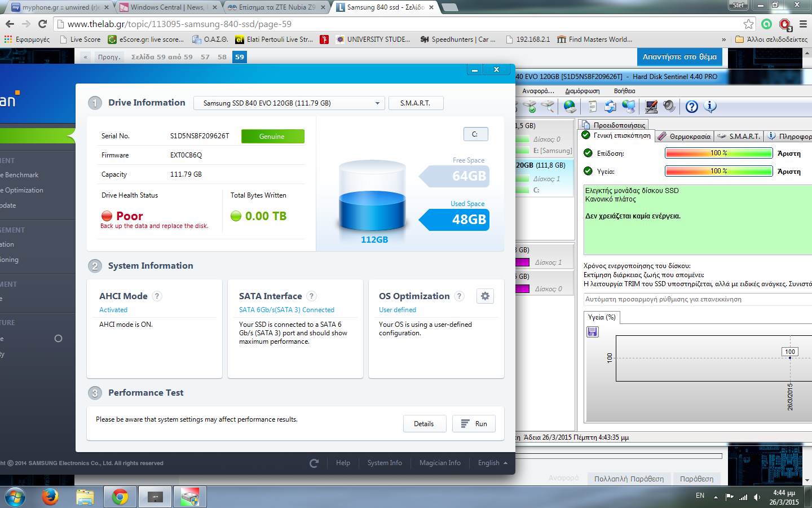Click Απαντήστε στο θέμα reply button
The width and height of the screenshot is (812, 508).
679,57
